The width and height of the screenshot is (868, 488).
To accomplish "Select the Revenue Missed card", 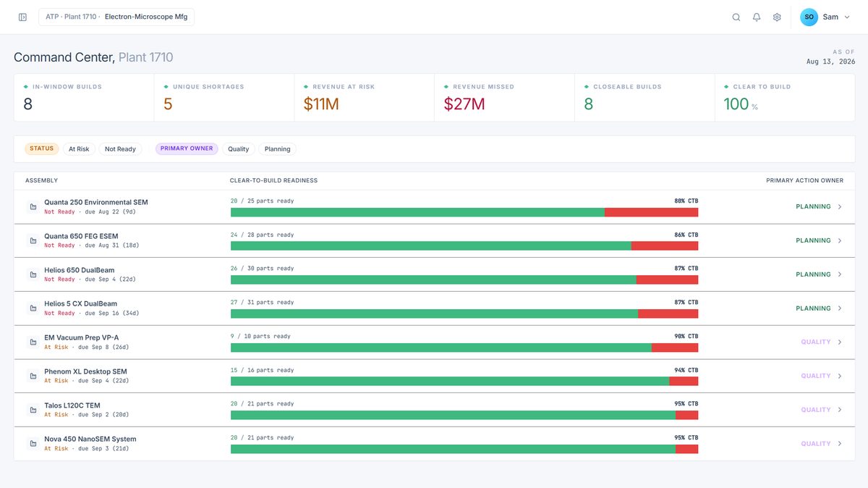I will pyautogui.click(x=504, y=97).
